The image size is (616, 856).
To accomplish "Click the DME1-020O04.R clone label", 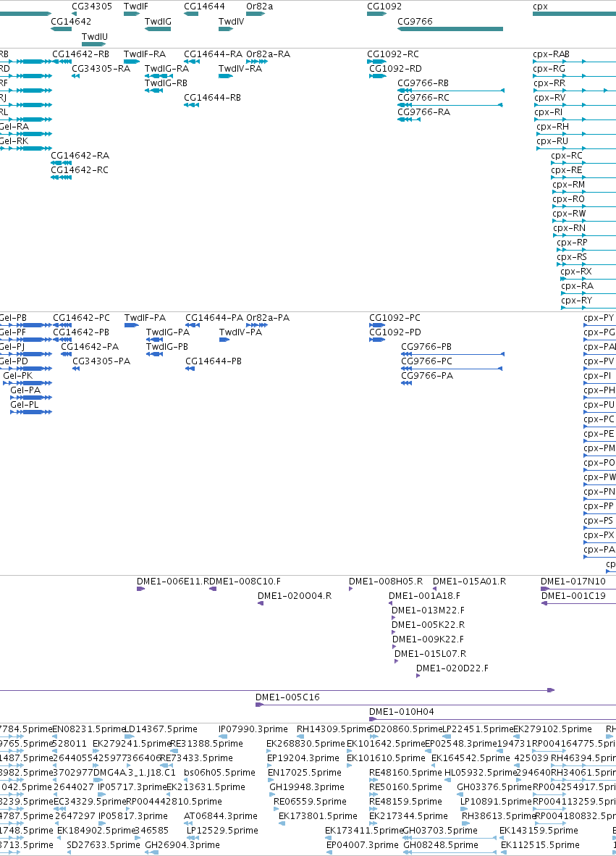I will coord(295,595).
